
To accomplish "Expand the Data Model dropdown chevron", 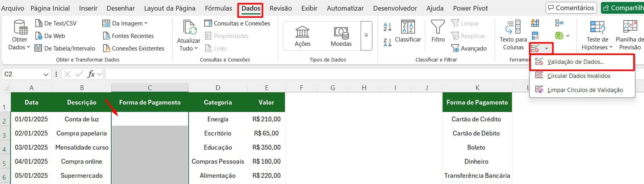I will [568, 36].
